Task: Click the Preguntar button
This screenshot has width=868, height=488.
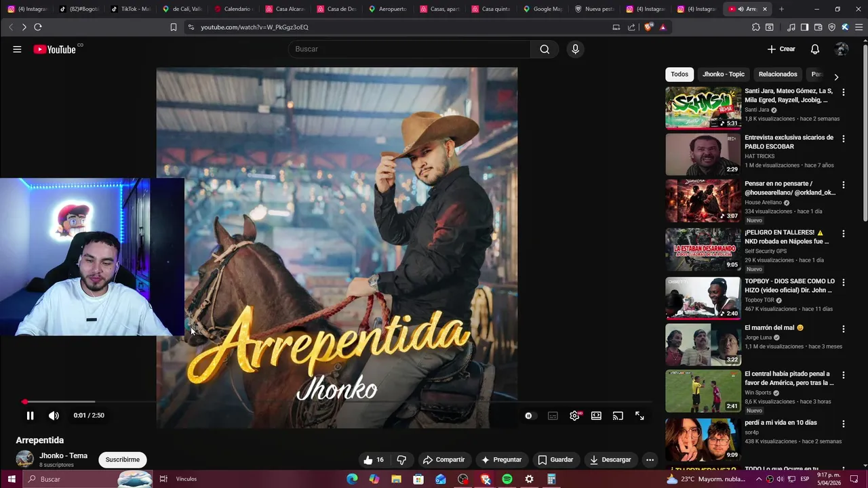Action: pos(501,460)
